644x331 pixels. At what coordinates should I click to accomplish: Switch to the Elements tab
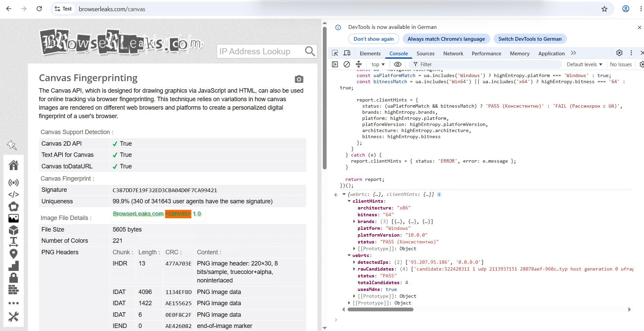coord(370,53)
